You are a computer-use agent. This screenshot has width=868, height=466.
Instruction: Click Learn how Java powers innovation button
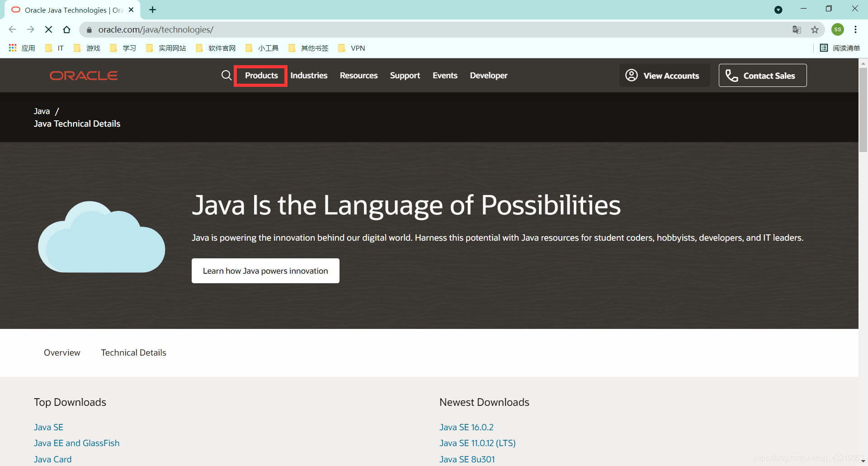click(x=265, y=271)
